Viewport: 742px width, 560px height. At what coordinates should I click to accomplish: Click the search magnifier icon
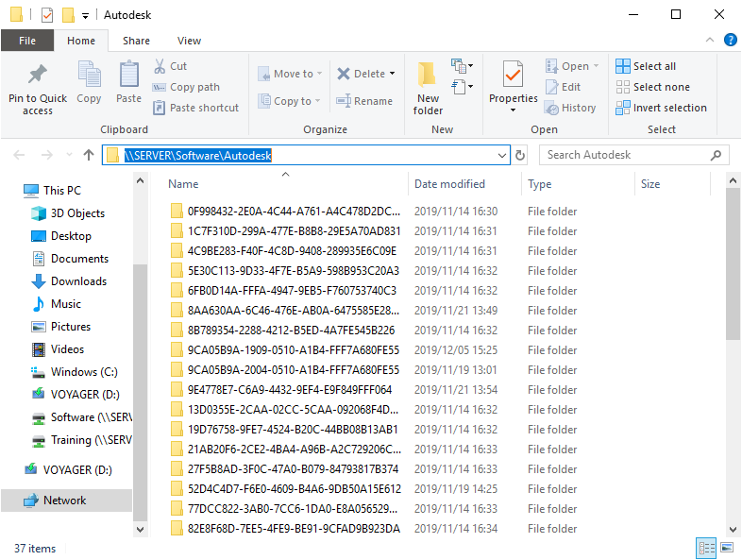pos(716,155)
